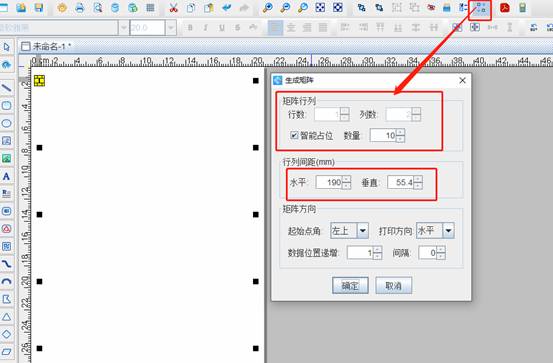This screenshot has height=363, width=553.
Task: Click the 取消 button
Action: coord(394,285)
